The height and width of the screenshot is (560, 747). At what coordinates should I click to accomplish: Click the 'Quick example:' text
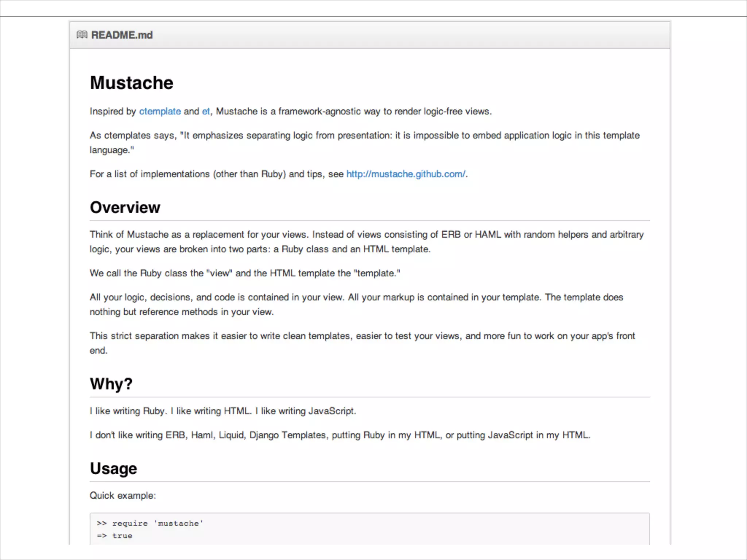click(x=123, y=495)
